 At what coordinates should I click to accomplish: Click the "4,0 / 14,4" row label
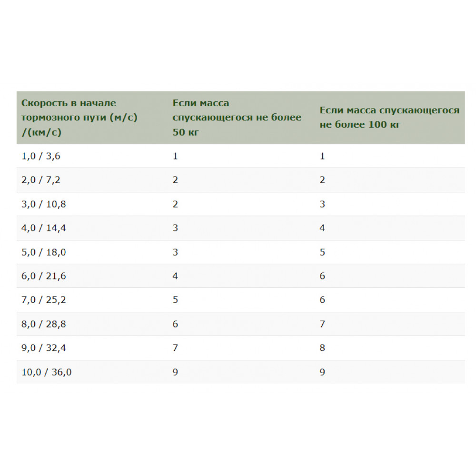pyautogui.click(x=44, y=228)
